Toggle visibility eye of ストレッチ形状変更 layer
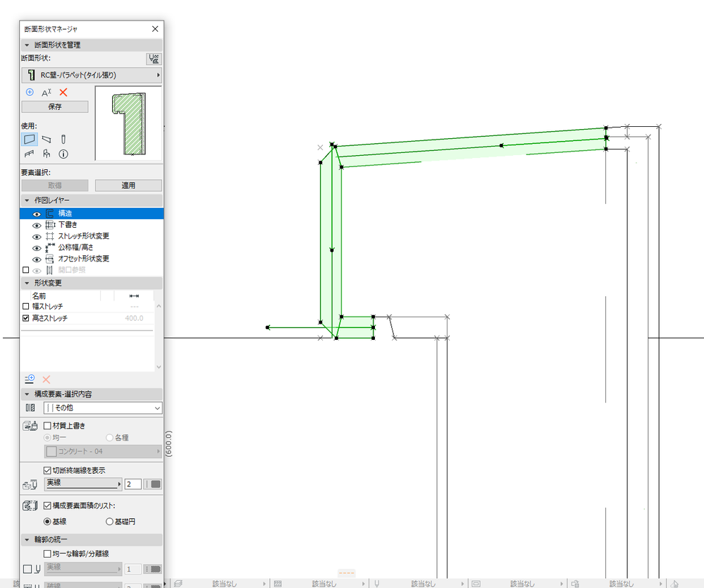 coord(37,237)
